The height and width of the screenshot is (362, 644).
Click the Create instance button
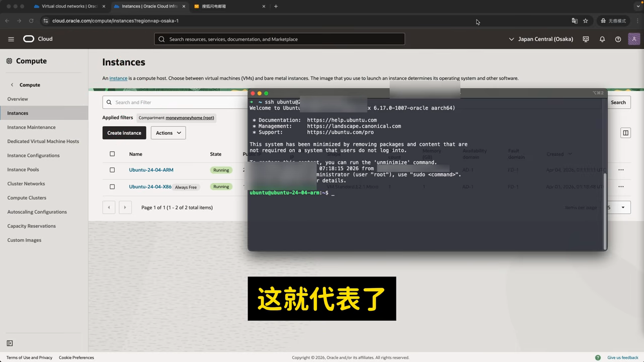click(x=124, y=133)
